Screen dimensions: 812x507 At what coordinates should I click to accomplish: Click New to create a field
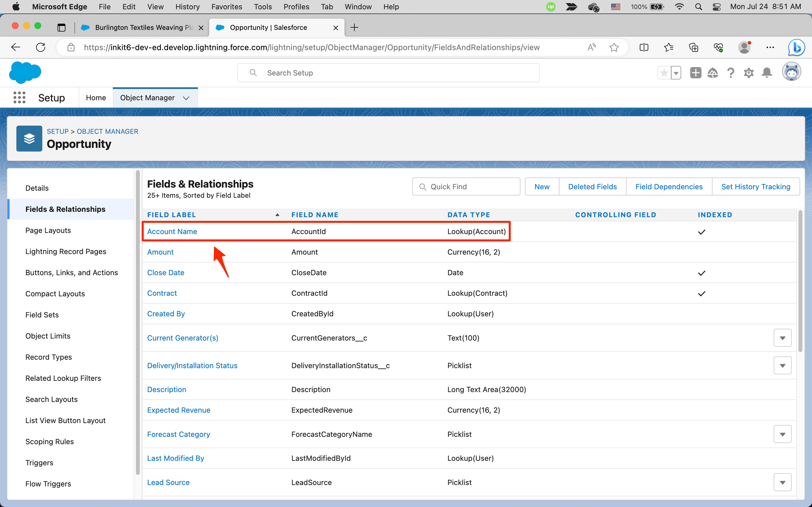click(x=541, y=186)
